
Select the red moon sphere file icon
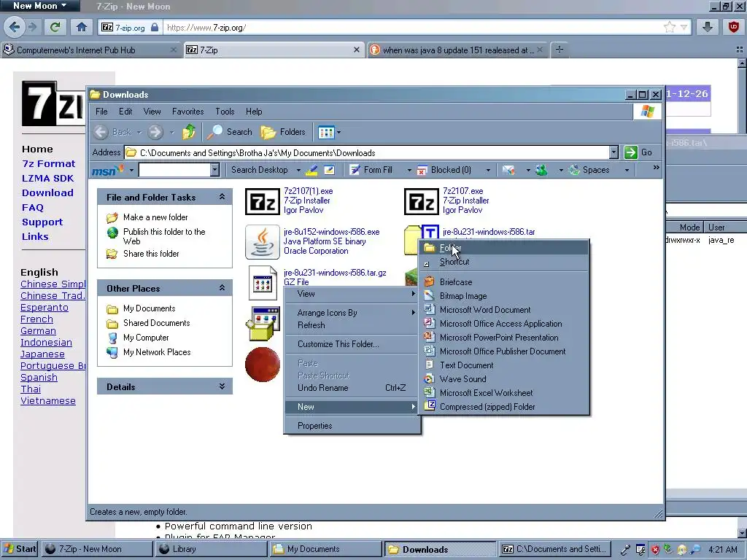click(x=262, y=365)
